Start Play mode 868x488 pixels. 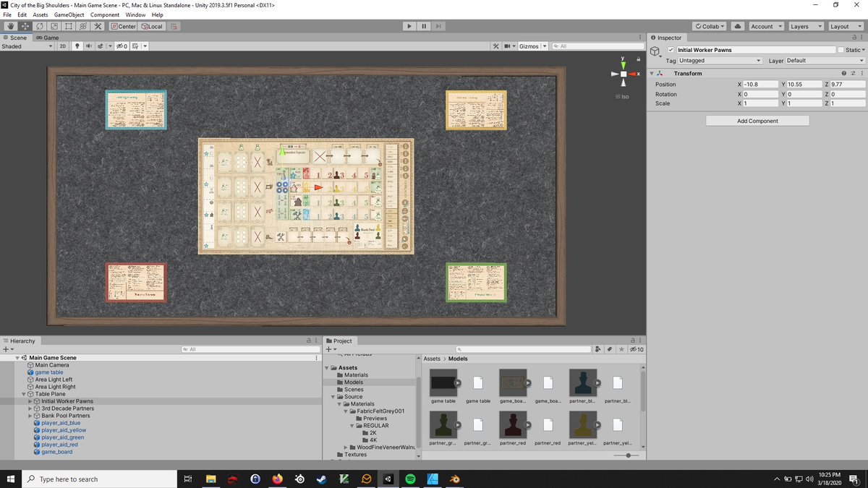click(x=409, y=26)
